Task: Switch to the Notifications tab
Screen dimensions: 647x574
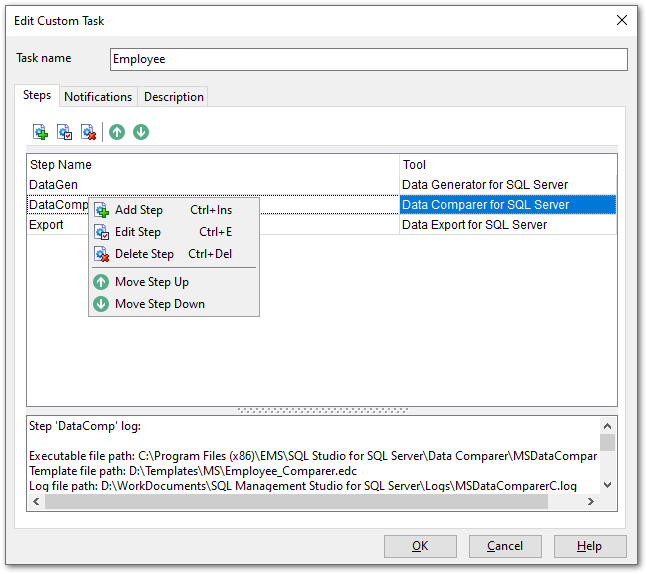Action: coord(98,97)
